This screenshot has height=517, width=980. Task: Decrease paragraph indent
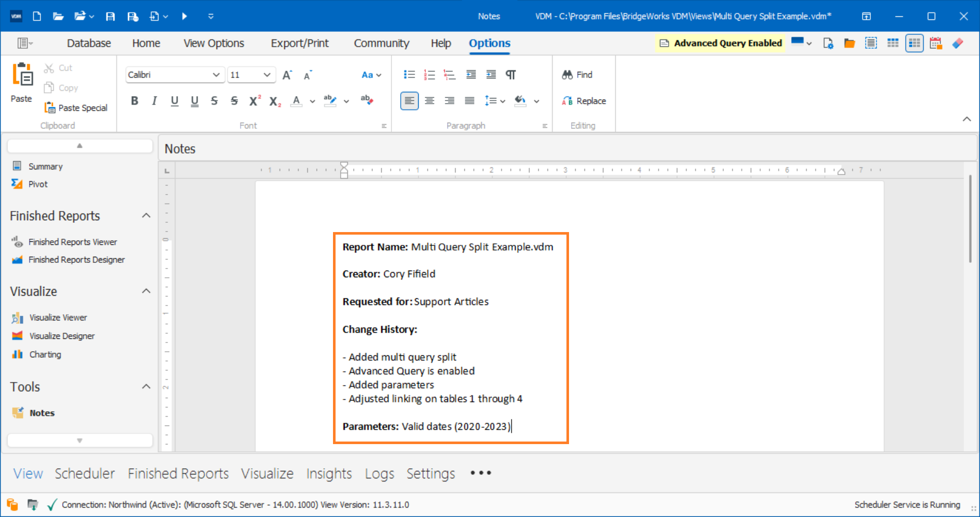click(471, 74)
